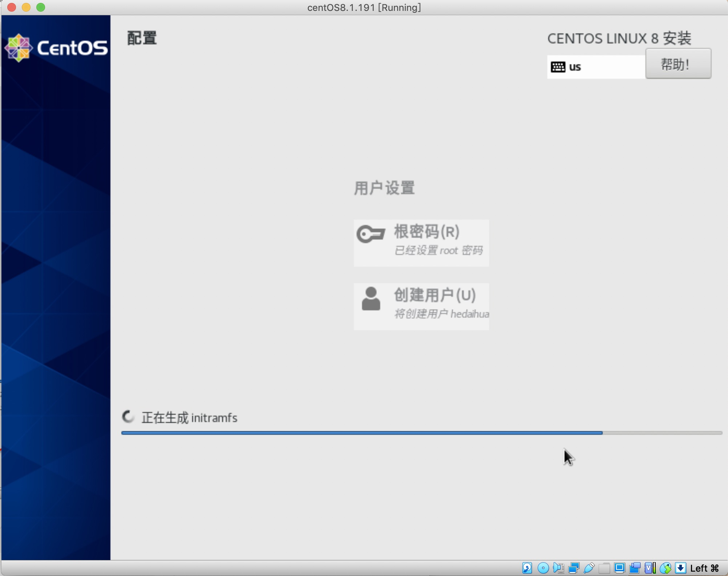Click the key icon for root password
This screenshot has width=728, height=576.
point(371,234)
